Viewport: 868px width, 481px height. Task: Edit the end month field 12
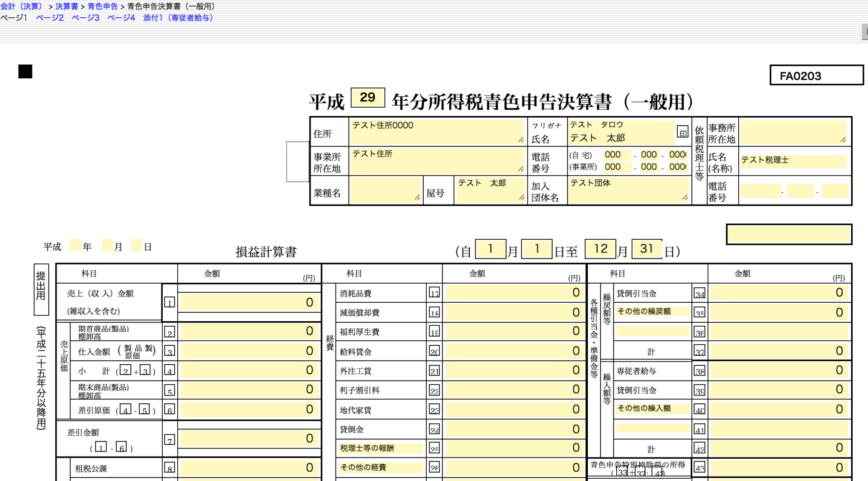point(601,249)
